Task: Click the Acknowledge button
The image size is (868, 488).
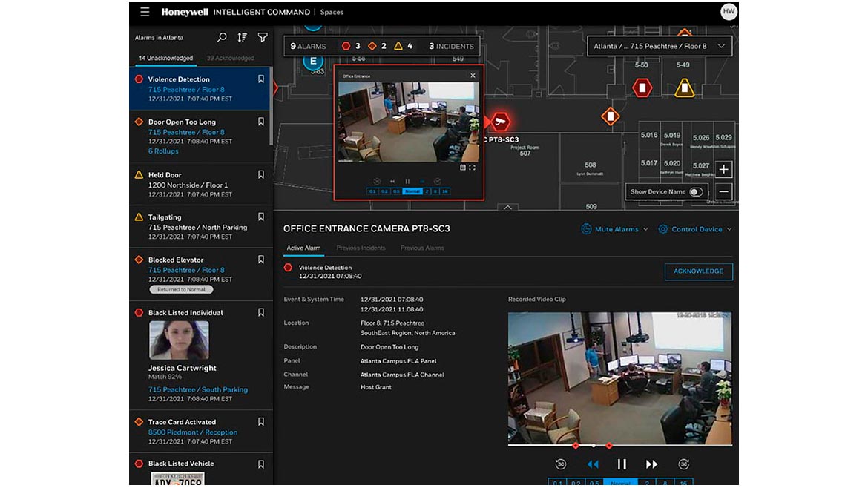Action: pos(698,271)
